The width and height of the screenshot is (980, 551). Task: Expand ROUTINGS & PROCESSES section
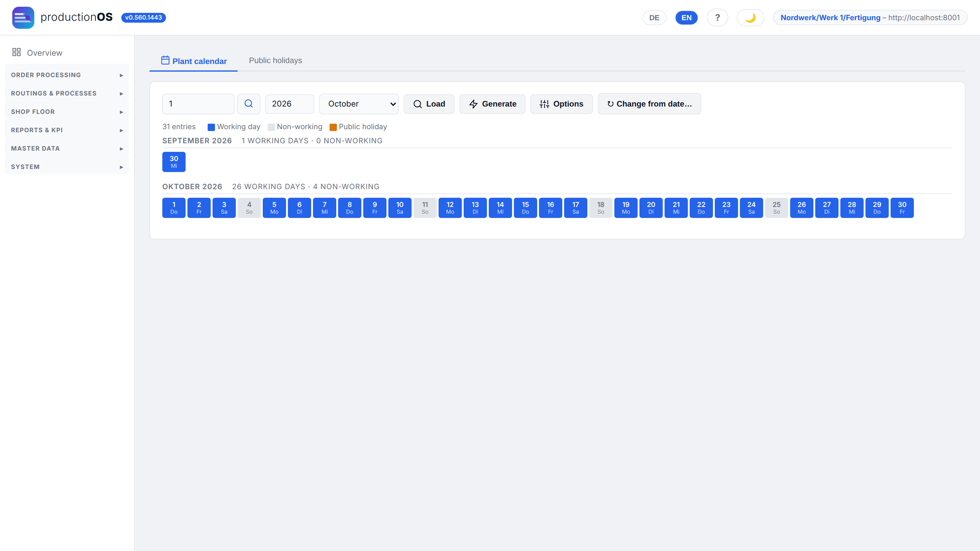pyautogui.click(x=67, y=93)
